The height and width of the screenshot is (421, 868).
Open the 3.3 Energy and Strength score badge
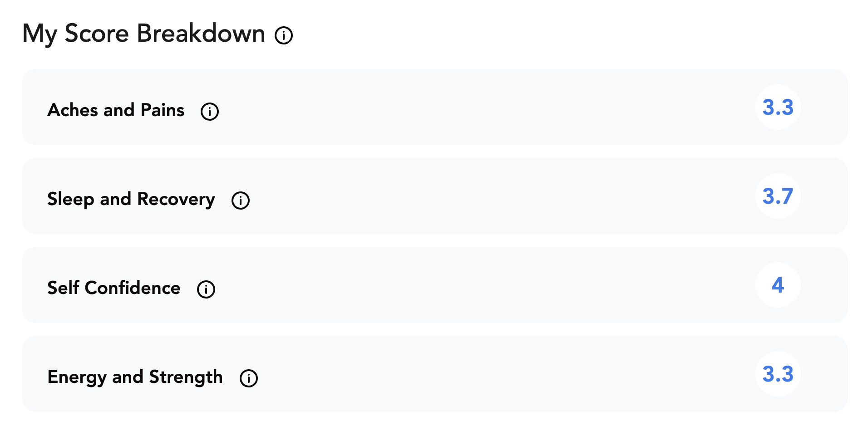click(x=778, y=374)
